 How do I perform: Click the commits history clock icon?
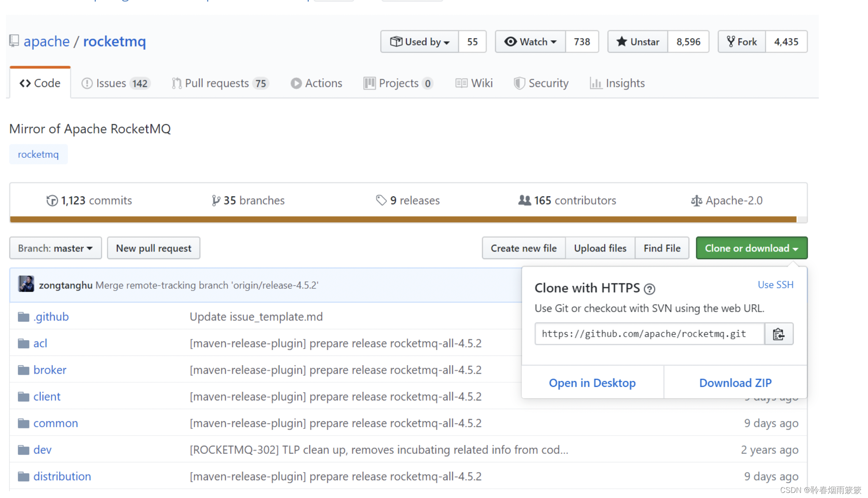(52, 201)
